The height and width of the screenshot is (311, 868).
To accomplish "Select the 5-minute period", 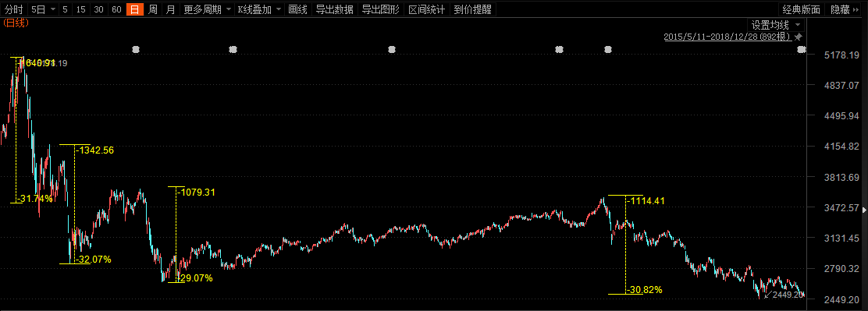I will coord(66,9).
